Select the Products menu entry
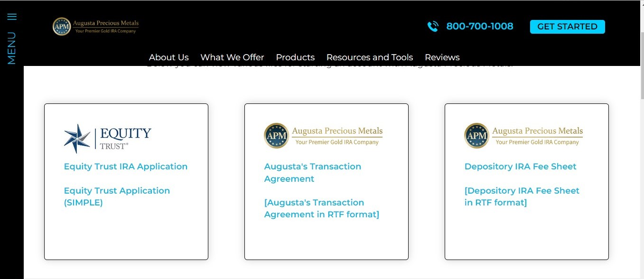The width and height of the screenshot is (644, 279). (x=295, y=57)
